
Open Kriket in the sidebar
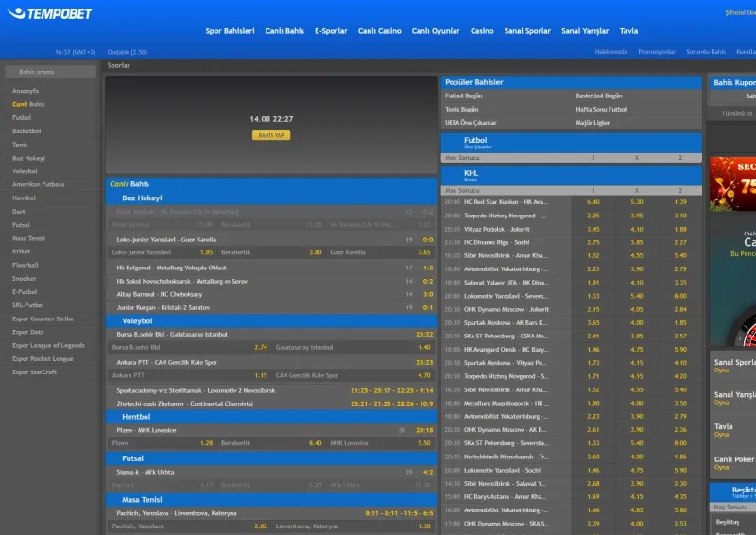pyautogui.click(x=21, y=251)
